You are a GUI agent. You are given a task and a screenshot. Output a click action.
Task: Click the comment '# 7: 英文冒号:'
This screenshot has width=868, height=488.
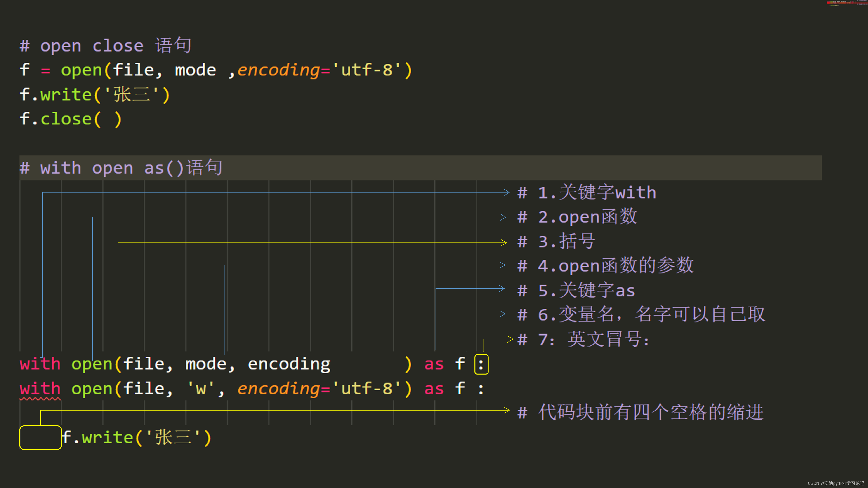pyautogui.click(x=583, y=339)
